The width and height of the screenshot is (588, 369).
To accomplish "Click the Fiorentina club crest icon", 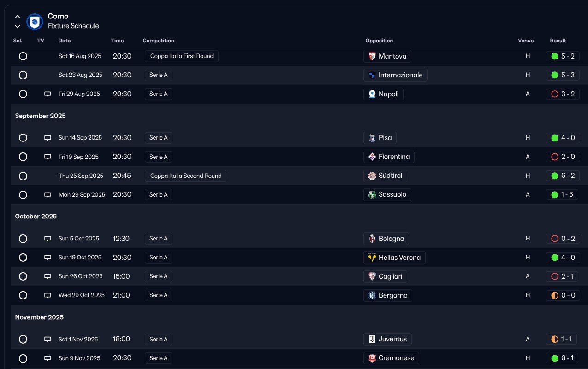I will pos(372,157).
